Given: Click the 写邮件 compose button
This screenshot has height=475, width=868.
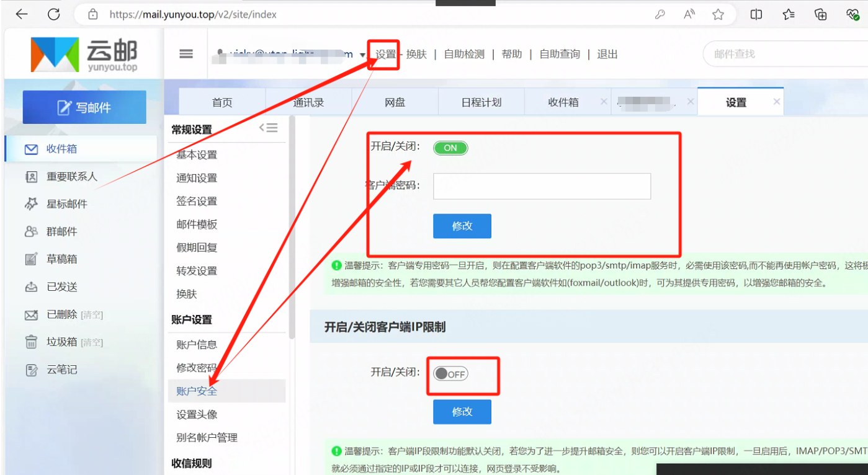Looking at the screenshot, I should point(84,107).
